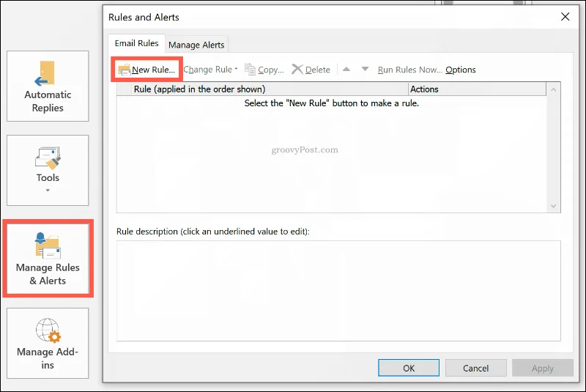
Task: Confirm with the OK button
Action: pos(409,368)
